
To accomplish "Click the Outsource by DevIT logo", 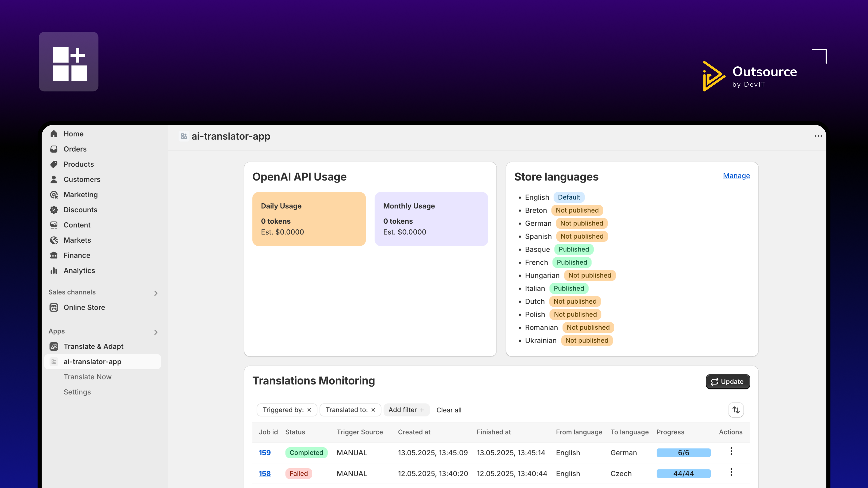I will [750, 76].
